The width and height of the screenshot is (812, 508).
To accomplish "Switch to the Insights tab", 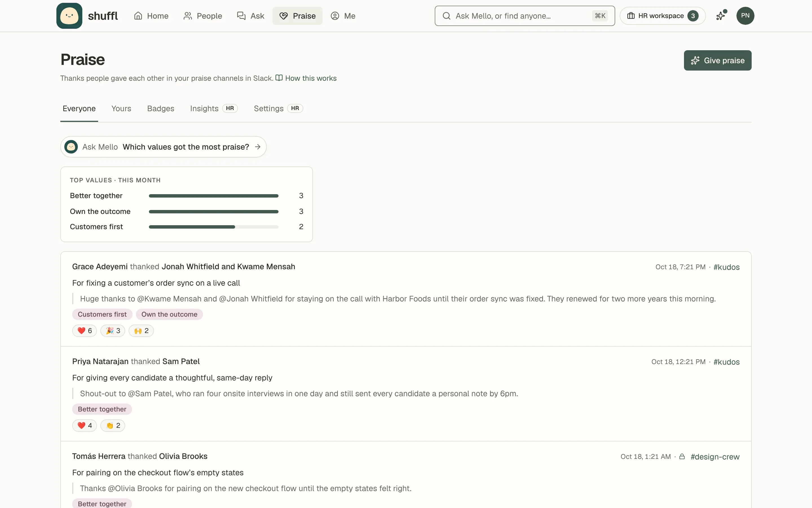I will pos(214,109).
